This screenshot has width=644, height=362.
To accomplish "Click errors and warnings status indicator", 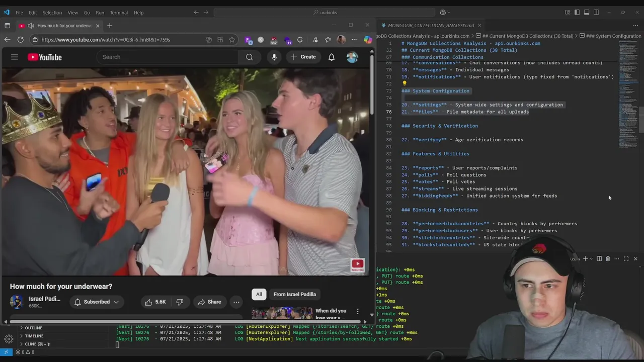I will (25, 352).
